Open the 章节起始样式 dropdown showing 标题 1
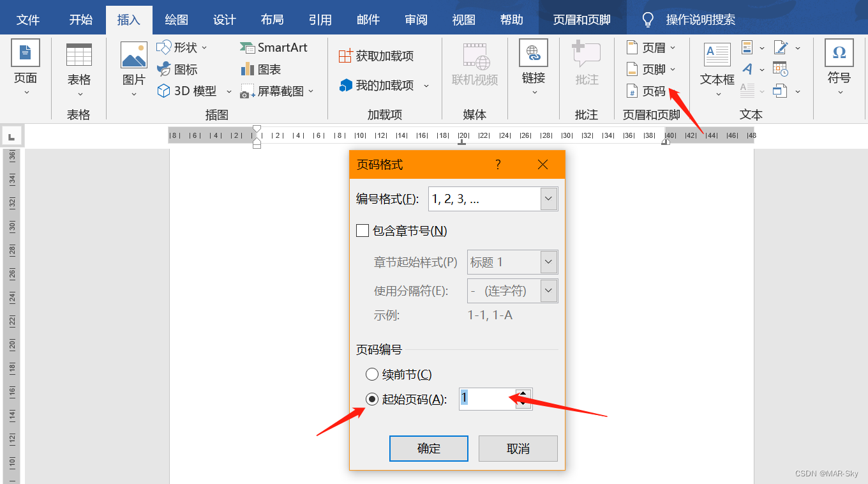This screenshot has width=868, height=484. (513, 262)
